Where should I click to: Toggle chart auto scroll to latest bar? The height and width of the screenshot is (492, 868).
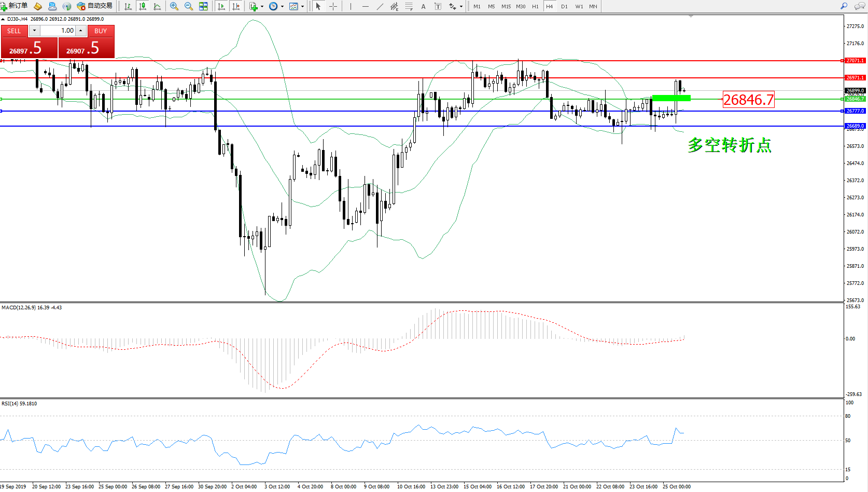coord(221,6)
